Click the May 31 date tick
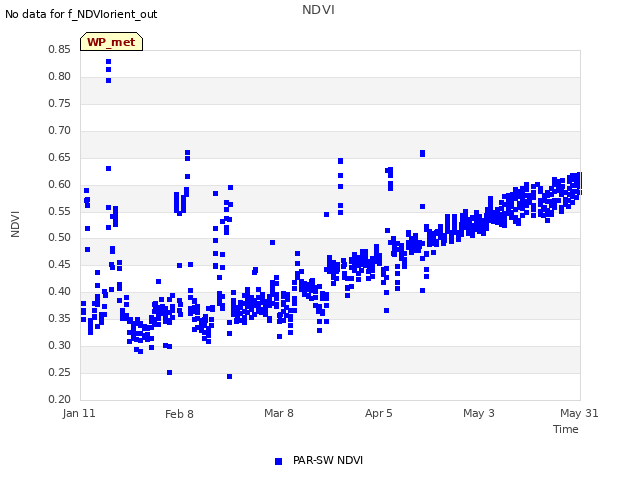640x480 pixels. [579, 413]
